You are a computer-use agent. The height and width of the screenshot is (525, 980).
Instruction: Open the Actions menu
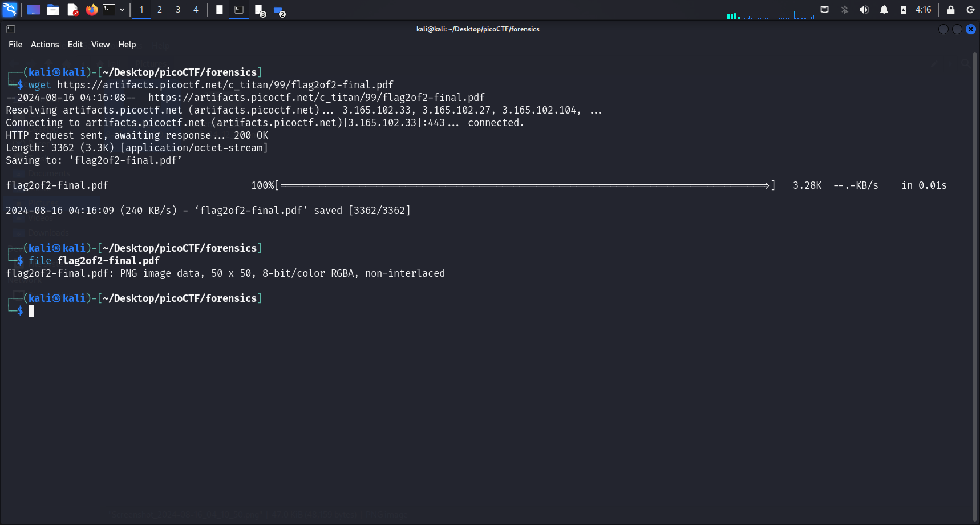44,45
